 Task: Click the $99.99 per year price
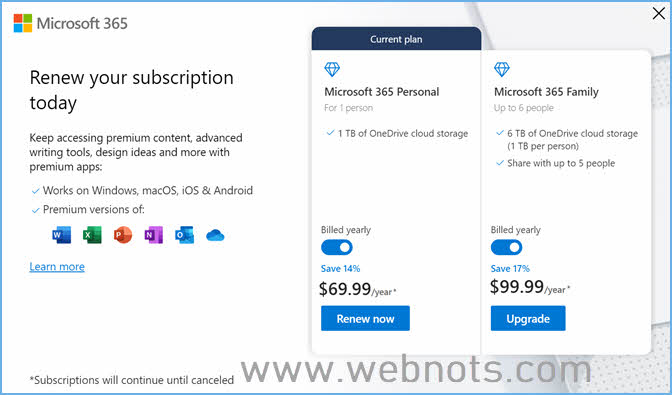(x=530, y=287)
